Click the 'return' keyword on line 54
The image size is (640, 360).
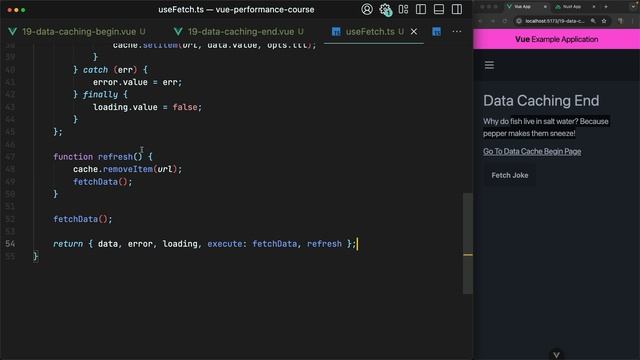68,244
